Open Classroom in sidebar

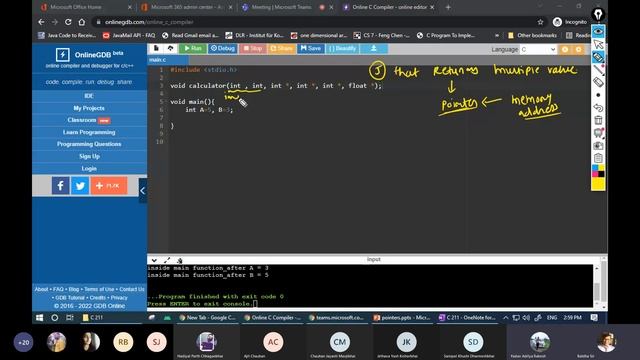coord(89,120)
